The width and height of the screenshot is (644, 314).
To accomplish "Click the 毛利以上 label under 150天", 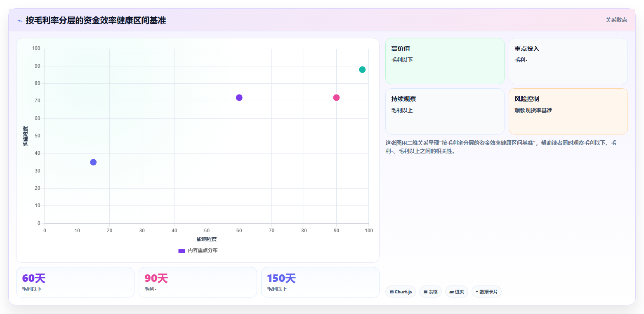I will (x=277, y=289).
